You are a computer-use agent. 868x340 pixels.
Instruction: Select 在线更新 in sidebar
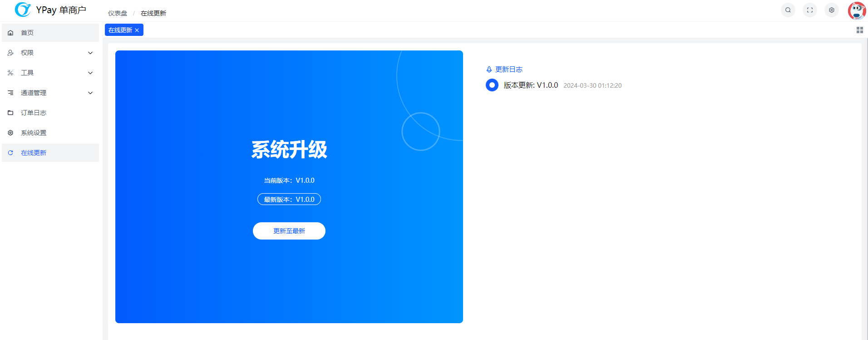pyautogui.click(x=50, y=153)
